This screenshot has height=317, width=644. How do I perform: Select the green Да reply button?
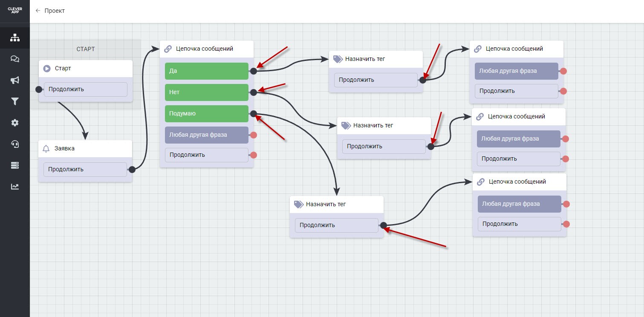click(x=206, y=71)
